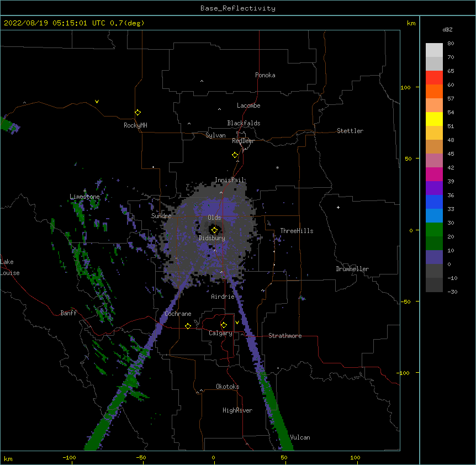Click the Vulcan town label
The height and width of the screenshot is (465, 476).
pos(300,437)
